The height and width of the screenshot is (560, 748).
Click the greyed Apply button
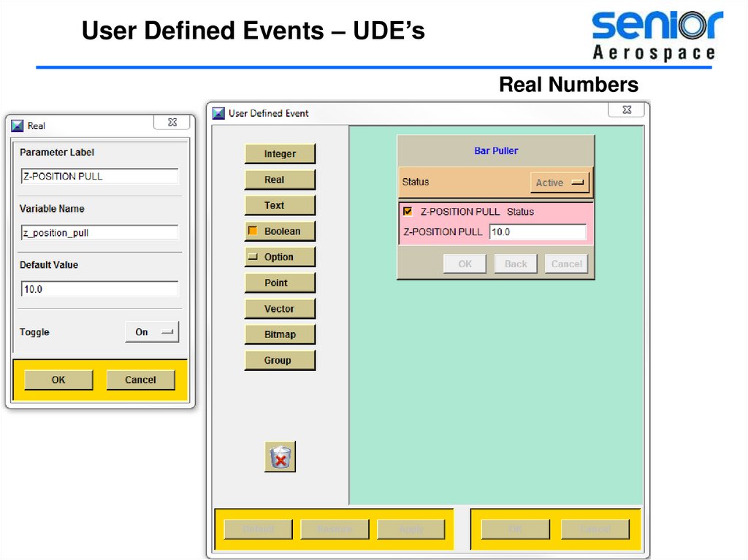pyautogui.click(x=411, y=529)
